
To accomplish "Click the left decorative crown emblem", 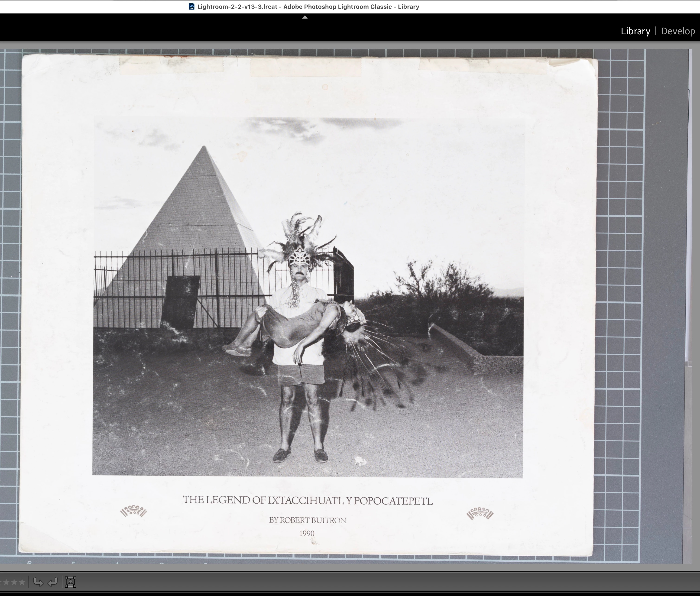I will tap(133, 512).
